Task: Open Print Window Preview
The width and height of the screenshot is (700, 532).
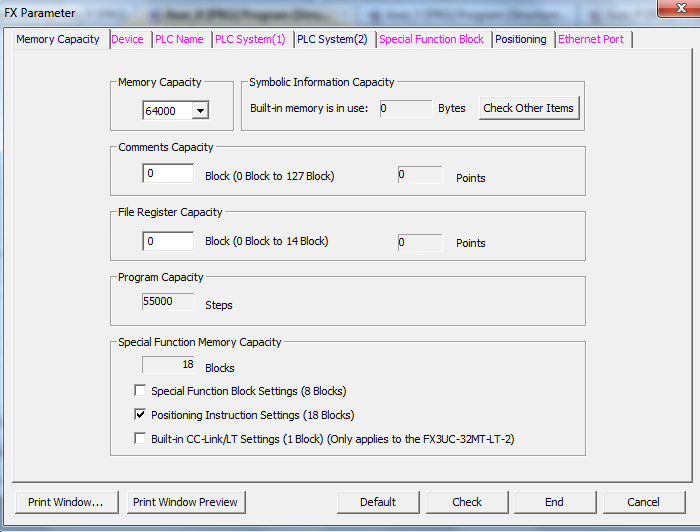Action: click(x=186, y=502)
